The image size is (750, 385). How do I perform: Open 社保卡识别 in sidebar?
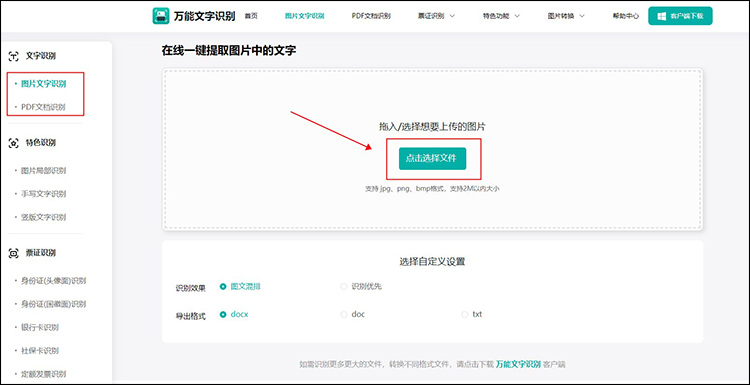tap(40, 351)
